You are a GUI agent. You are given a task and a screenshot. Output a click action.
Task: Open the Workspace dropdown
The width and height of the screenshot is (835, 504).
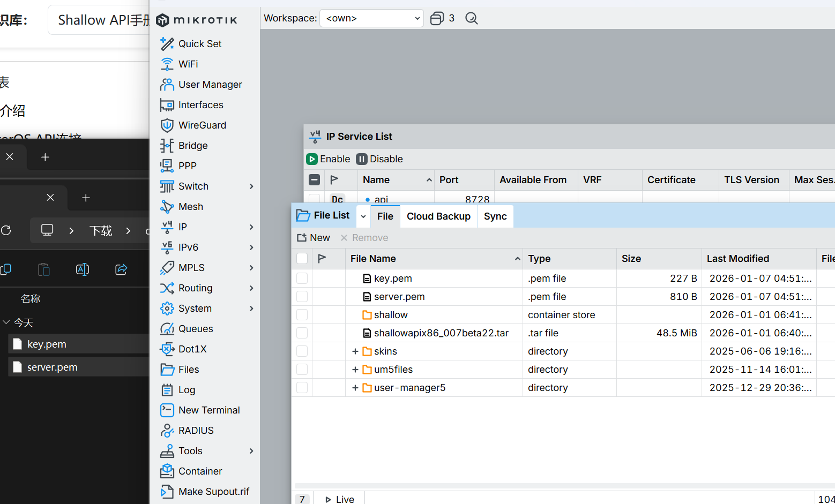(x=371, y=18)
